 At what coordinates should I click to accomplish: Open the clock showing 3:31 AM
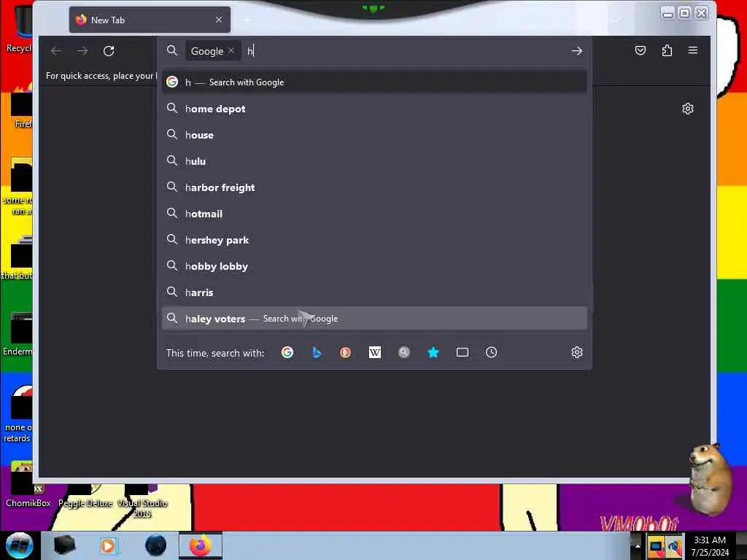pyautogui.click(x=710, y=546)
